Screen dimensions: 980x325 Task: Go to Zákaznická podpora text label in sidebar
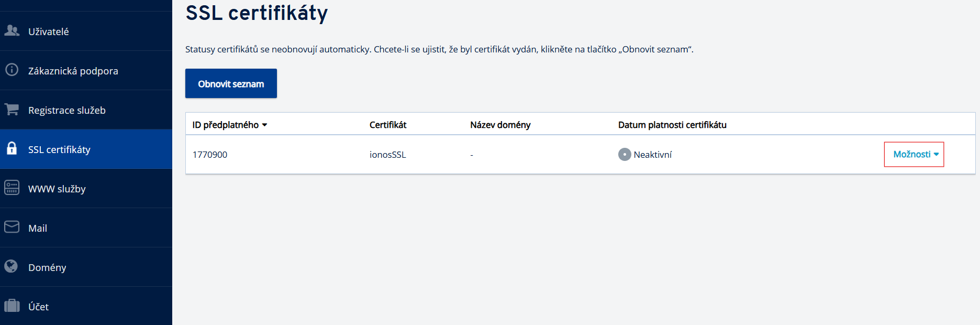pos(73,71)
